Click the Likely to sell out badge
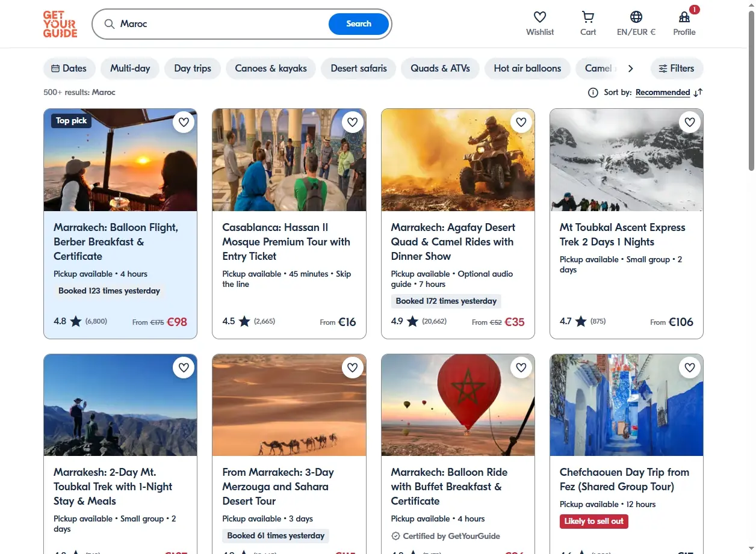Image resolution: width=756 pixels, height=554 pixels. (x=594, y=522)
